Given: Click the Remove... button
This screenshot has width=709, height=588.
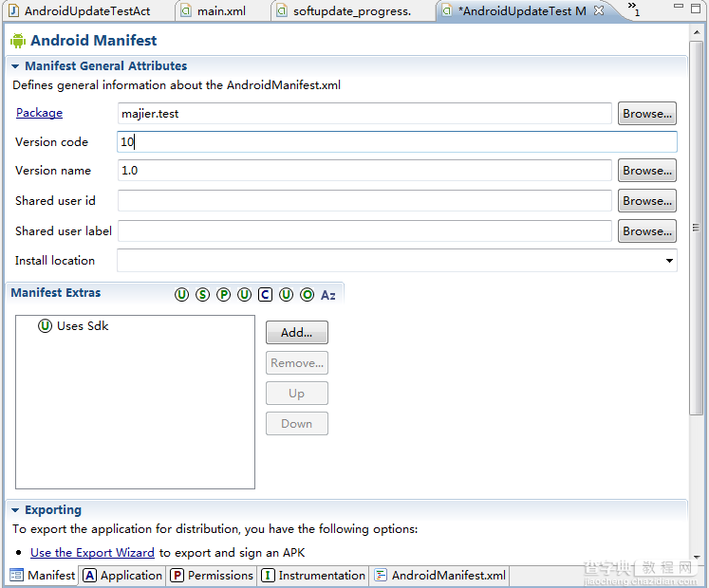Looking at the screenshot, I should [x=297, y=363].
